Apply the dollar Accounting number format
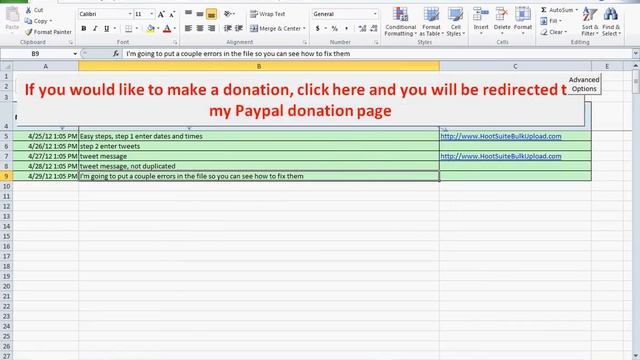The image size is (640, 360). click(318, 29)
